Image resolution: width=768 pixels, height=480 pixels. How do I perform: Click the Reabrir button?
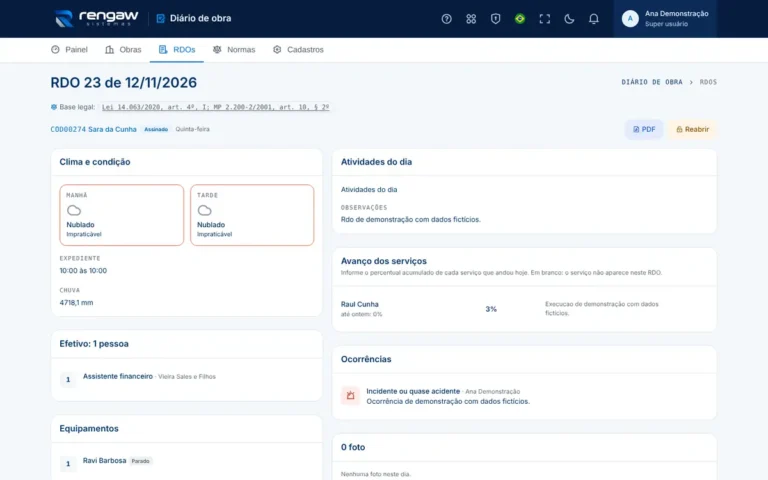692,129
